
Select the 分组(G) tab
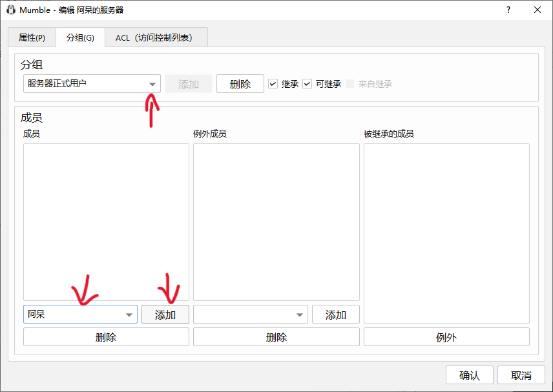80,37
